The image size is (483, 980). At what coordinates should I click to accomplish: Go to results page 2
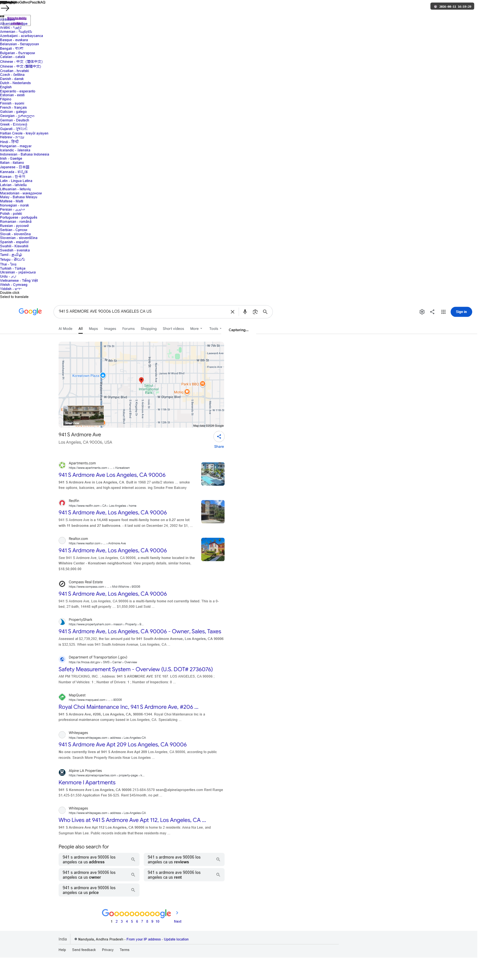click(x=117, y=921)
